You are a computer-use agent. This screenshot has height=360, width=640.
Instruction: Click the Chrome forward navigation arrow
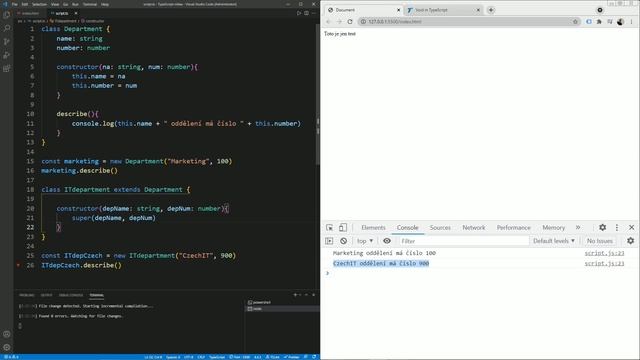pos(339,22)
